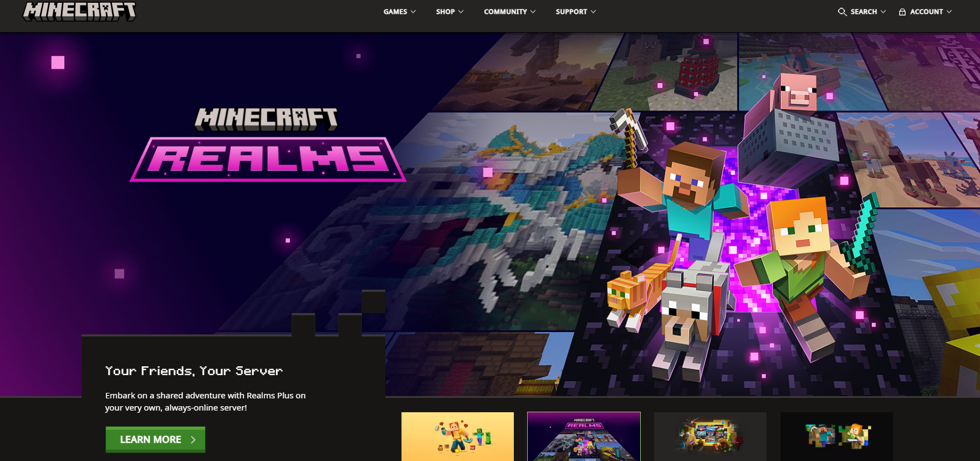
Task: Select the yellow characters carousel thumbnail
Action: [x=457, y=437]
